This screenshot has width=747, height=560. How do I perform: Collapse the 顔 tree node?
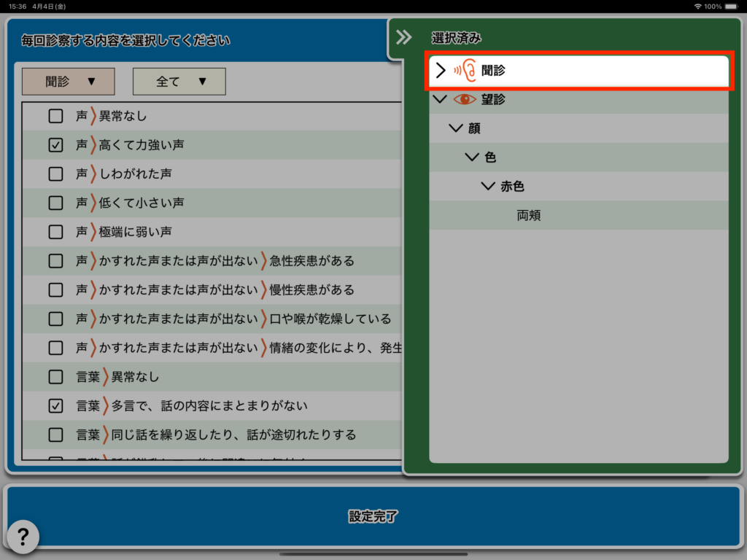(457, 128)
